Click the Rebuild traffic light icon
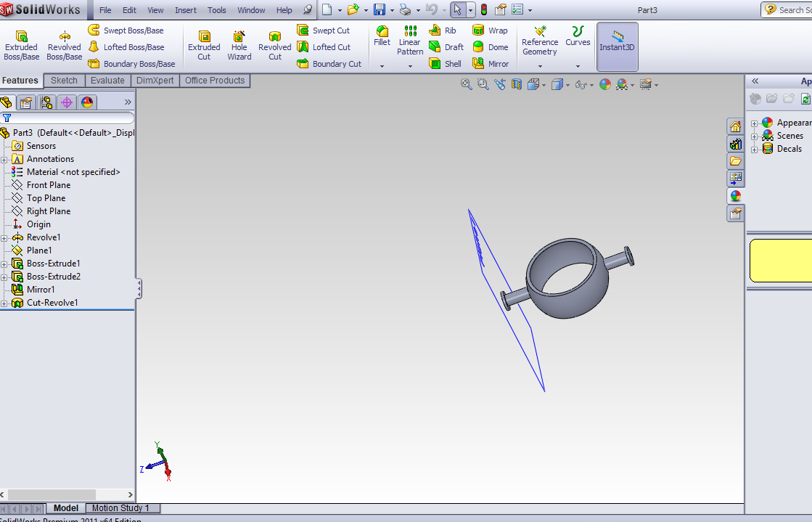Viewport: 812px width, 522px height. pos(484,10)
